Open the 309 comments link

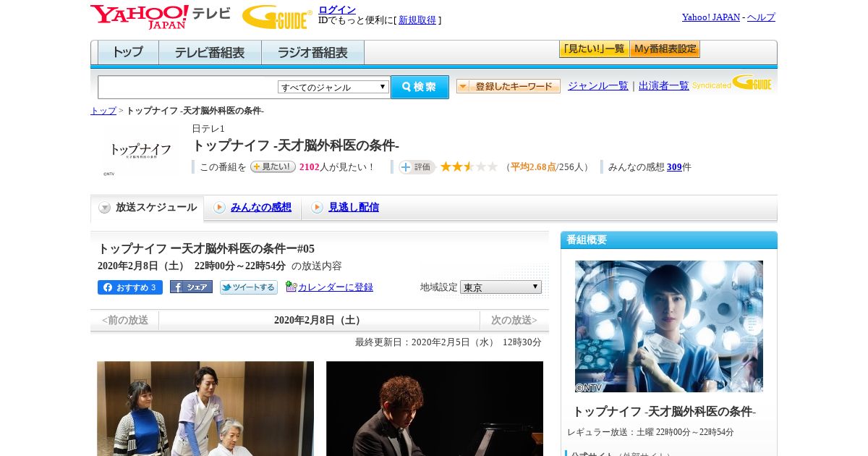(674, 167)
